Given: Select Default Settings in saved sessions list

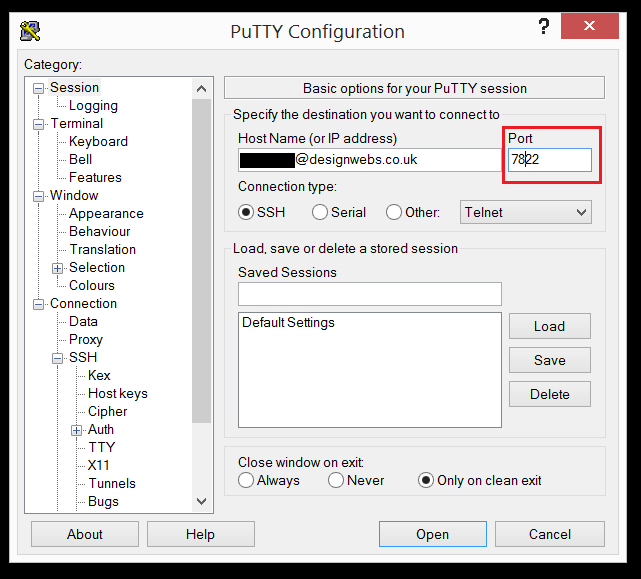Looking at the screenshot, I should point(288,323).
